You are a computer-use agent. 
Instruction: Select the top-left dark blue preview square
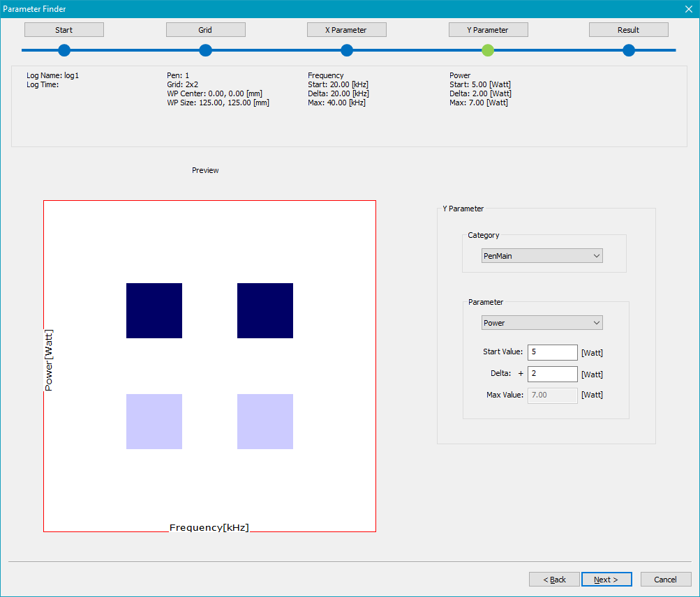[154, 310]
